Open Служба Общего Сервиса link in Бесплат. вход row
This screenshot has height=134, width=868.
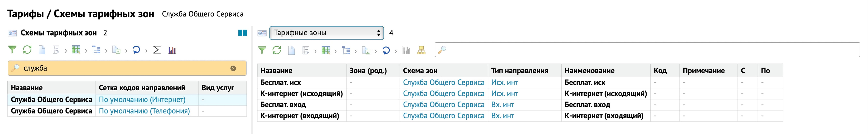pos(443,105)
